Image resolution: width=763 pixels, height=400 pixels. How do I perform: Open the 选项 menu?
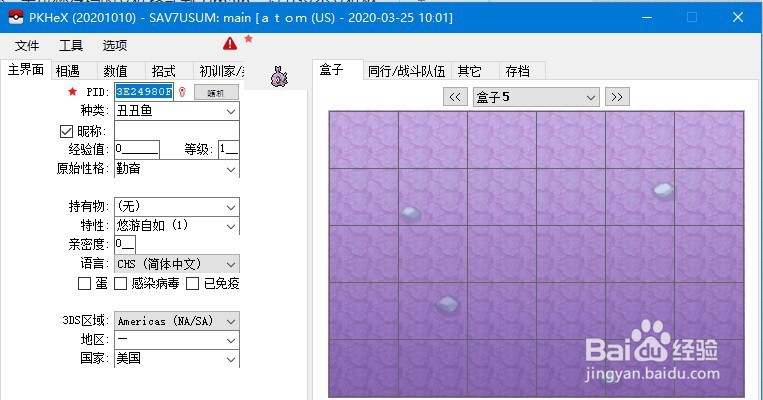tap(115, 46)
